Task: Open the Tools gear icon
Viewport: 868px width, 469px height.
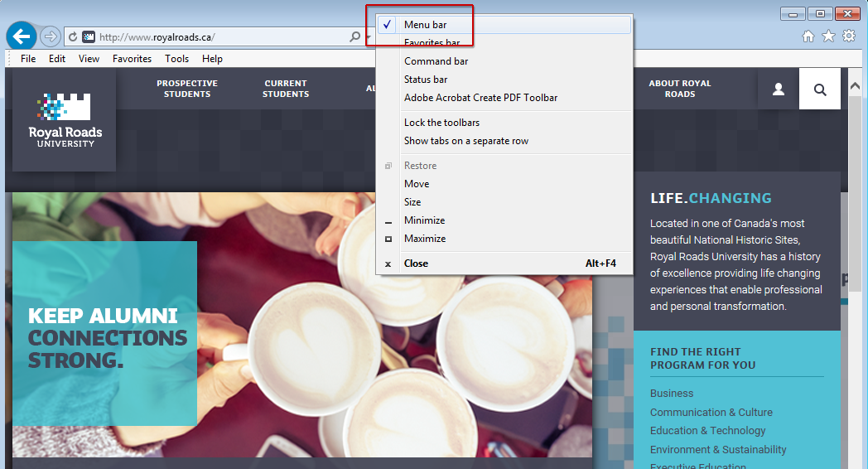Action: pyautogui.click(x=849, y=36)
